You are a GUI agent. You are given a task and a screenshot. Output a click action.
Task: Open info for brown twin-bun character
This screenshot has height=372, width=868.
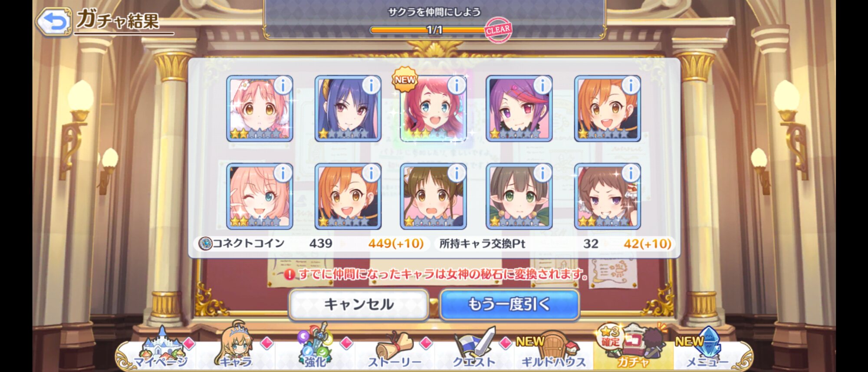pyautogui.click(x=457, y=173)
